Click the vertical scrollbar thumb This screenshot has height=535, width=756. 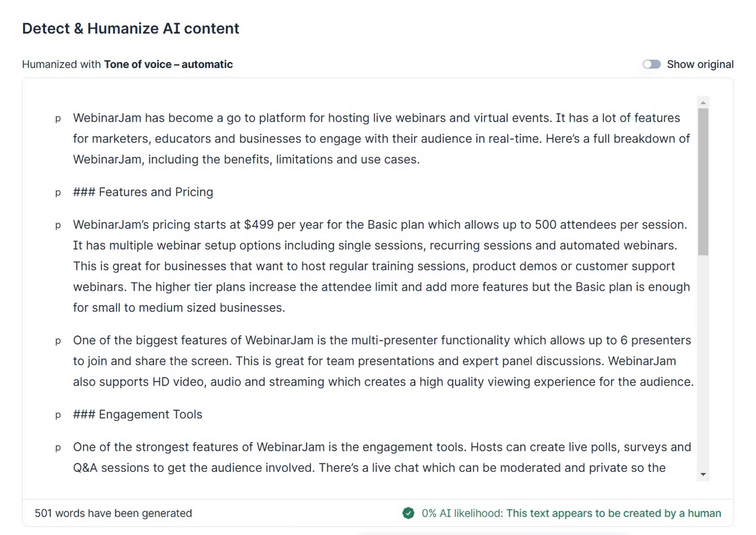click(x=703, y=181)
